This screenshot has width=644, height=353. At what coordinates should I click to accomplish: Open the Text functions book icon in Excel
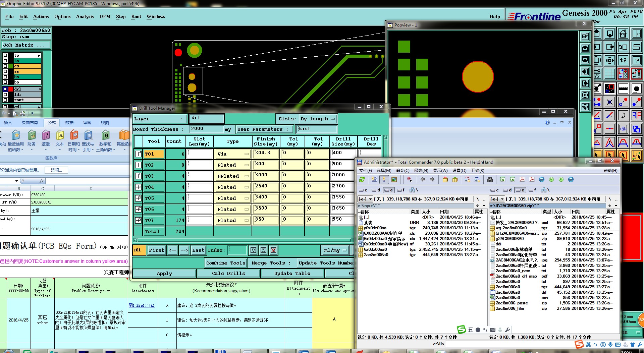pos(60,139)
